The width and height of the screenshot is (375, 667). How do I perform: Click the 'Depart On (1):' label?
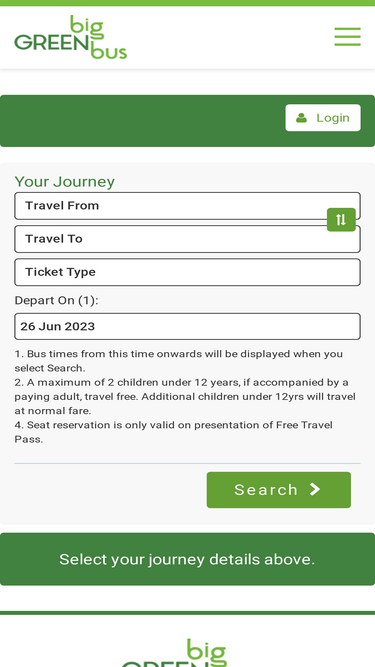[x=56, y=300]
